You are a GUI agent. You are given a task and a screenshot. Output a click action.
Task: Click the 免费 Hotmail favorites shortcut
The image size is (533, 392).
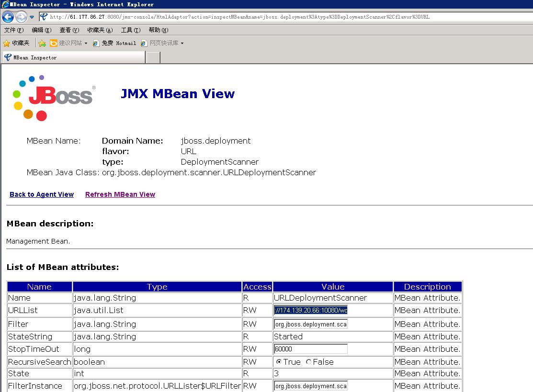pos(114,43)
